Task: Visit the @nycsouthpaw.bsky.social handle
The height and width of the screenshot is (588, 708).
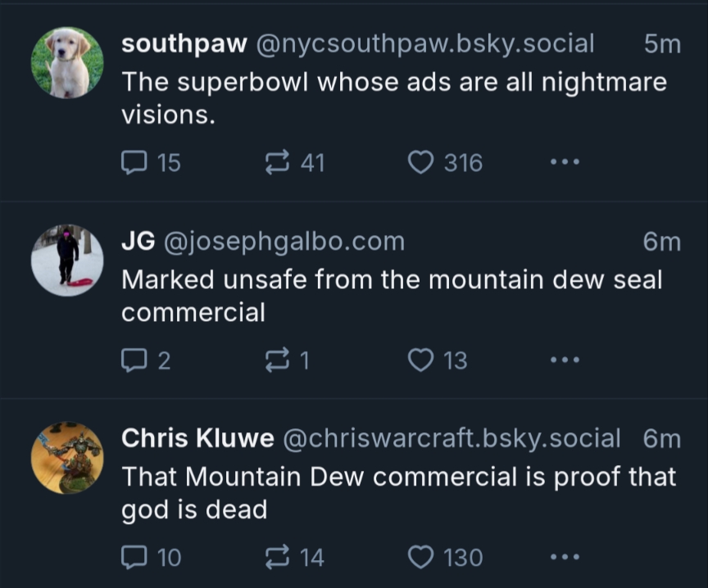Action: tap(425, 44)
